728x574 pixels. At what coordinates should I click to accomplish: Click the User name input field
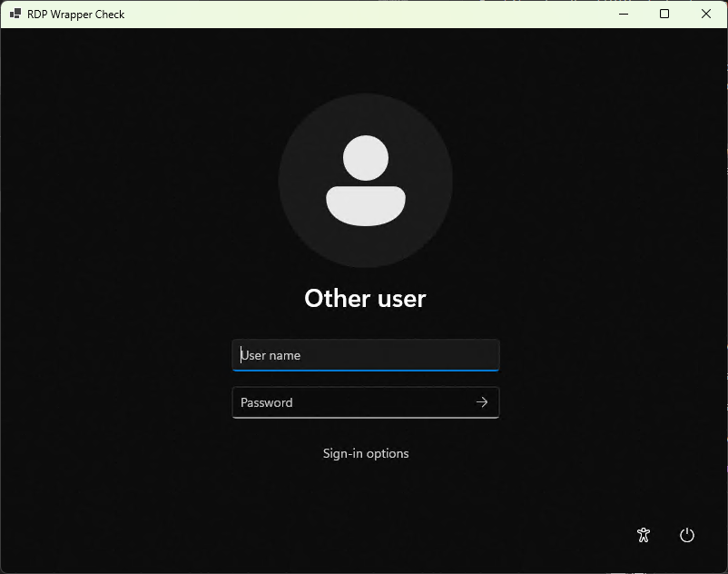[x=366, y=355]
